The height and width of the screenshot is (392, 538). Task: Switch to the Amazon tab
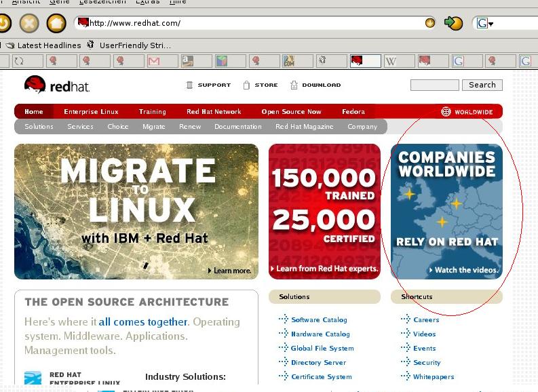pos(196,62)
